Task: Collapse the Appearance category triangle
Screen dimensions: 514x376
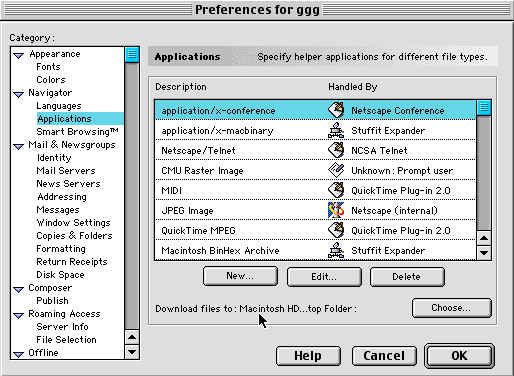Action: click(x=19, y=55)
